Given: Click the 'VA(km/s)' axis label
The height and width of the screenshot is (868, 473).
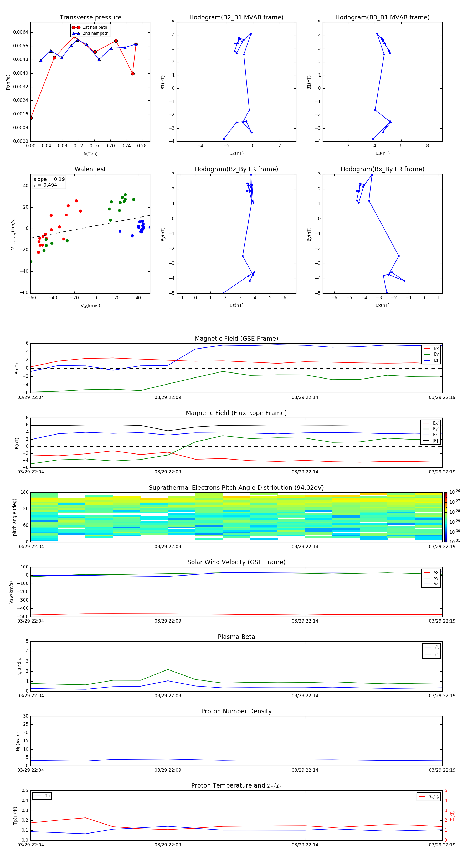Looking at the screenshot, I should coord(90,306).
